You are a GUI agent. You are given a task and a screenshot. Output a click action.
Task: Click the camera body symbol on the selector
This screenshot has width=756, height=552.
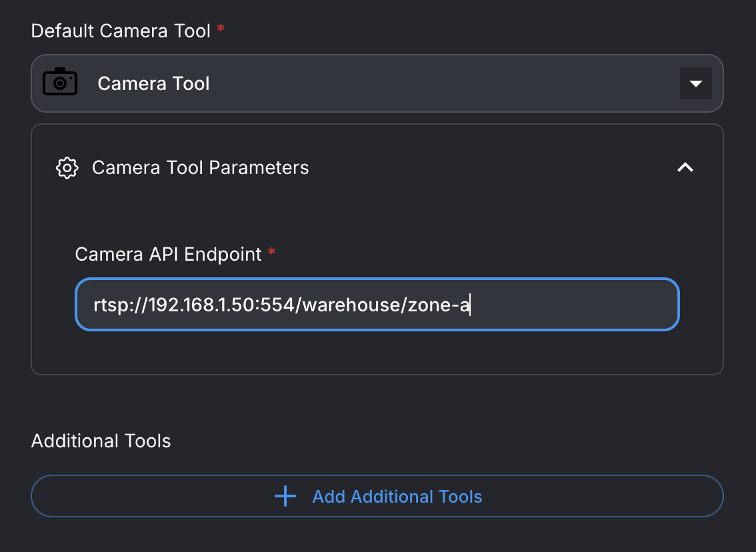click(60, 82)
